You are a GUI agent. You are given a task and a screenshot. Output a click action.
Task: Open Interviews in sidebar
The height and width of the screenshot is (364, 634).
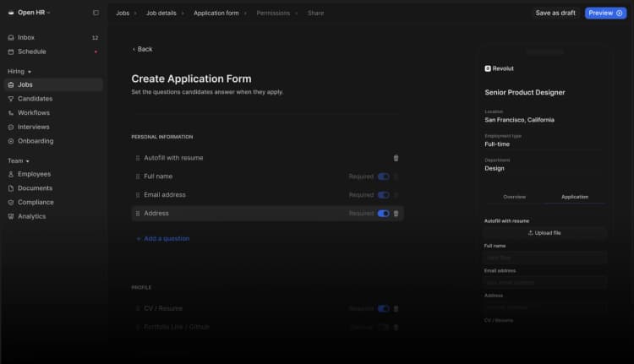(53, 128)
